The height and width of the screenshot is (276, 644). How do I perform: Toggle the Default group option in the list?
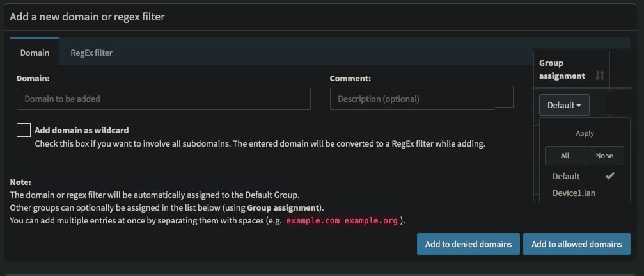tap(584, 176)
